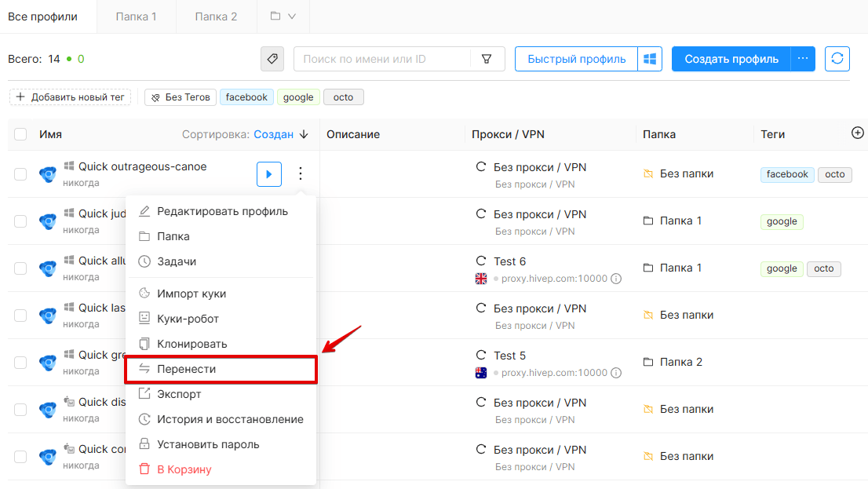Check the Test 5 proxy connection
Image resolution: width=868 pixels, height=489 pixels.
coord(481,355)
